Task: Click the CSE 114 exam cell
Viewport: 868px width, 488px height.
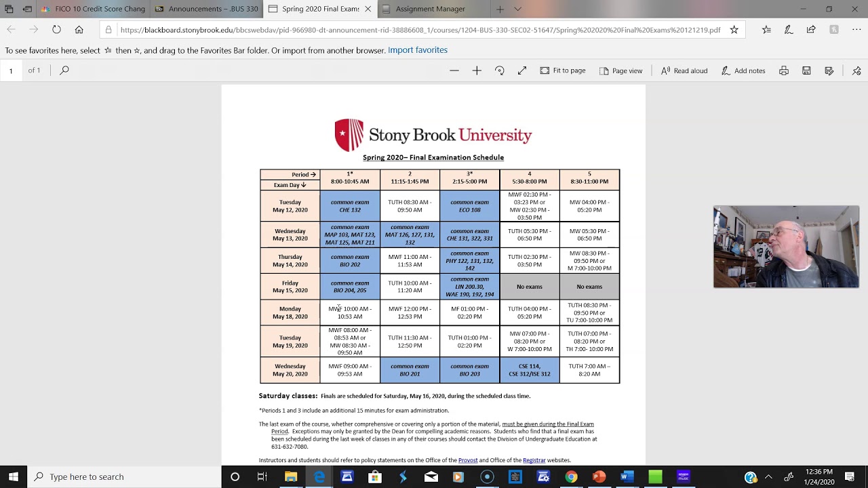Action: [x=530, y=370]
